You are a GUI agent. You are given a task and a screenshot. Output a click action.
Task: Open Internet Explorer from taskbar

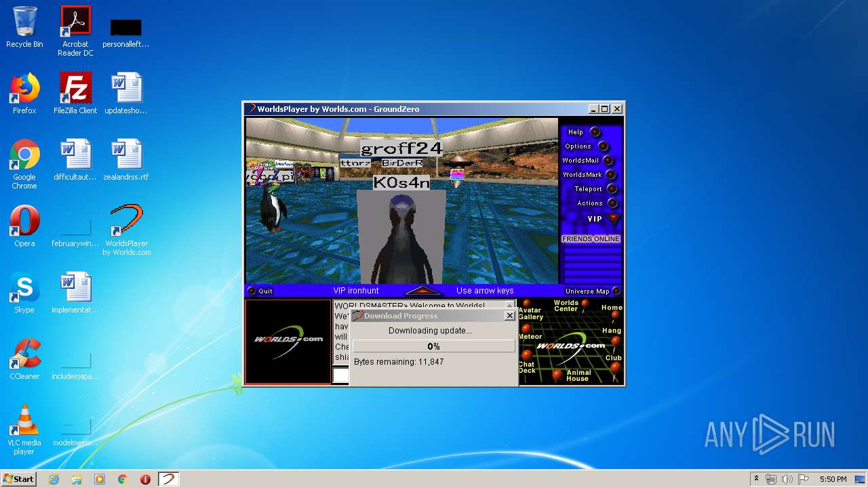coord(54,479)
